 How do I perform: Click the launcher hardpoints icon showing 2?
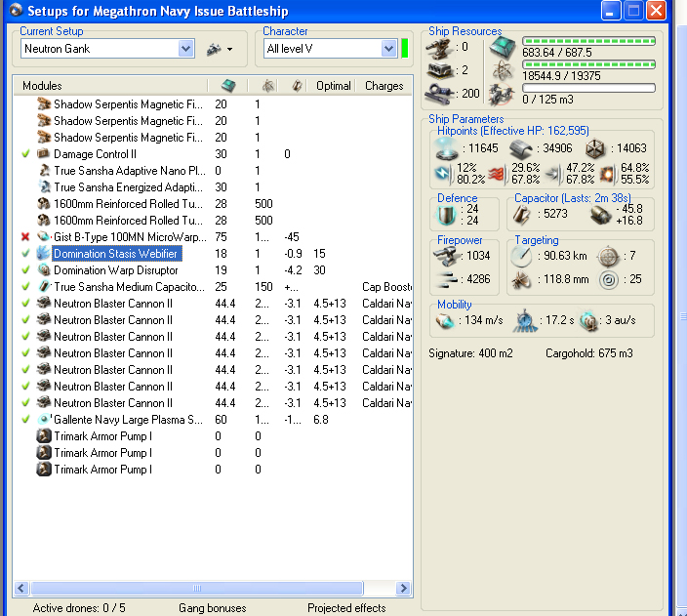pyautogui.click(x=438, y=70)
